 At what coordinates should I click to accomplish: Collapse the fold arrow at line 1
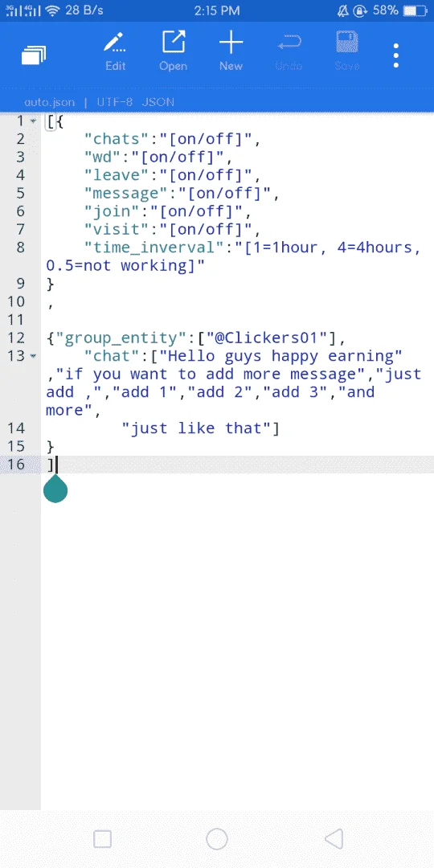click(34, 121)
